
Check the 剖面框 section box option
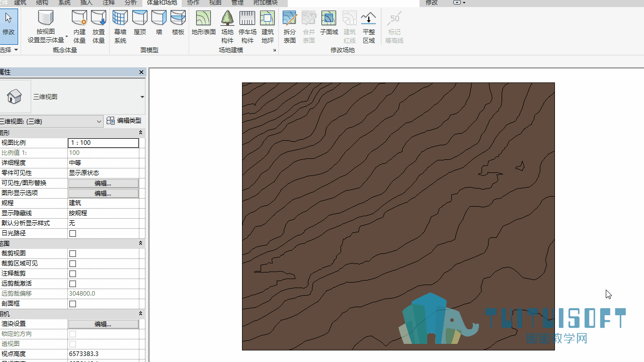tap(73, 304)
